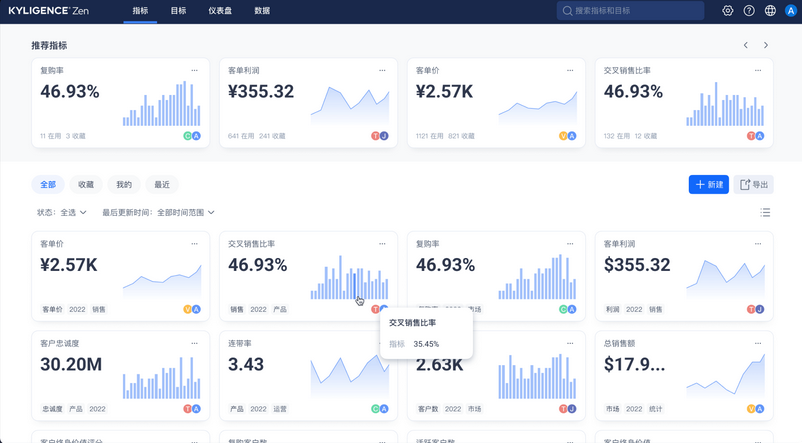Open the settings gear icon

[x=727, y=11]
